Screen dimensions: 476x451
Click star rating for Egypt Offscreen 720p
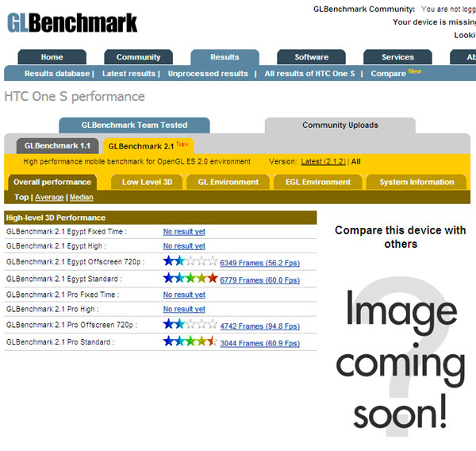coord(190,260)
